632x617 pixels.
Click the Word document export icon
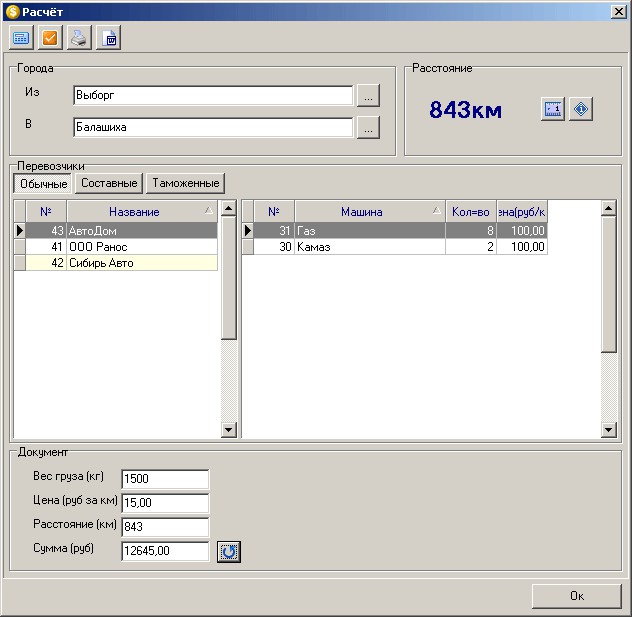tap(108, 38)
